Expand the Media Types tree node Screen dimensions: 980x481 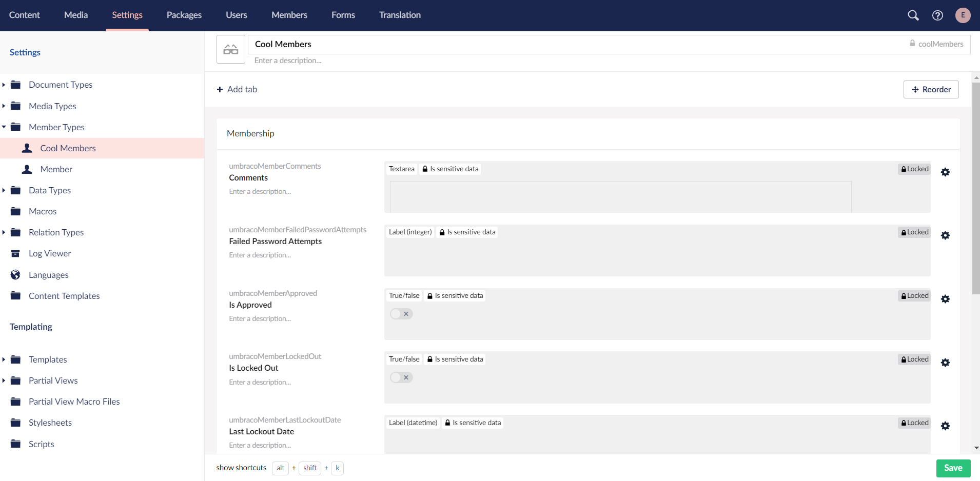tap(4, 106)
